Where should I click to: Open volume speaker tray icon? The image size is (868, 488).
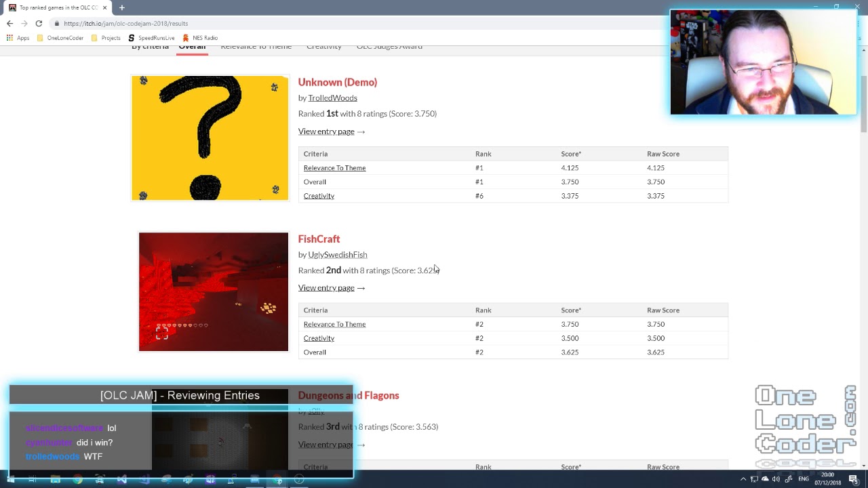(776, 479)
